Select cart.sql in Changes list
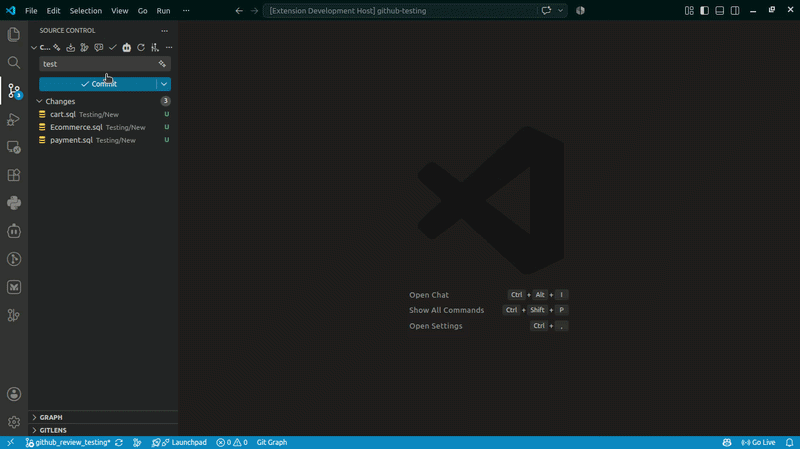800x449 pixels. tap(105, 114)
